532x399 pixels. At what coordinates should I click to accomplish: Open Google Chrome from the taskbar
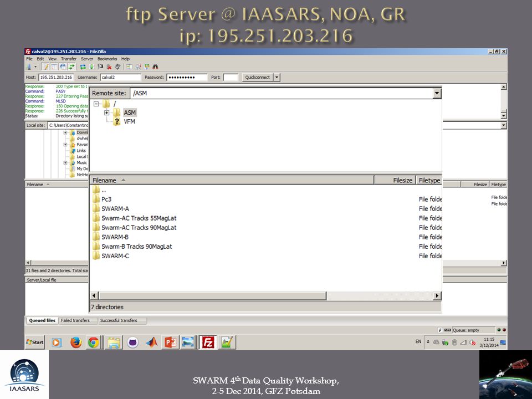pyautogui.click(x=93, y=342)
